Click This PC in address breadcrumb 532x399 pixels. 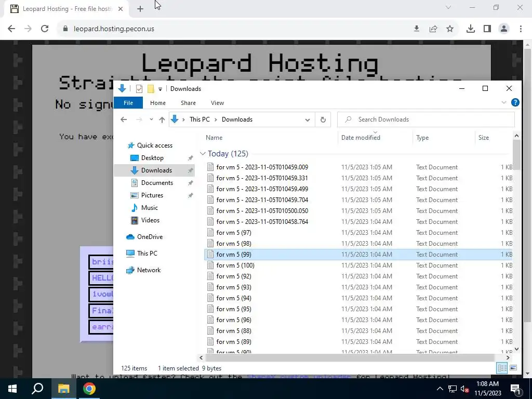199,119
